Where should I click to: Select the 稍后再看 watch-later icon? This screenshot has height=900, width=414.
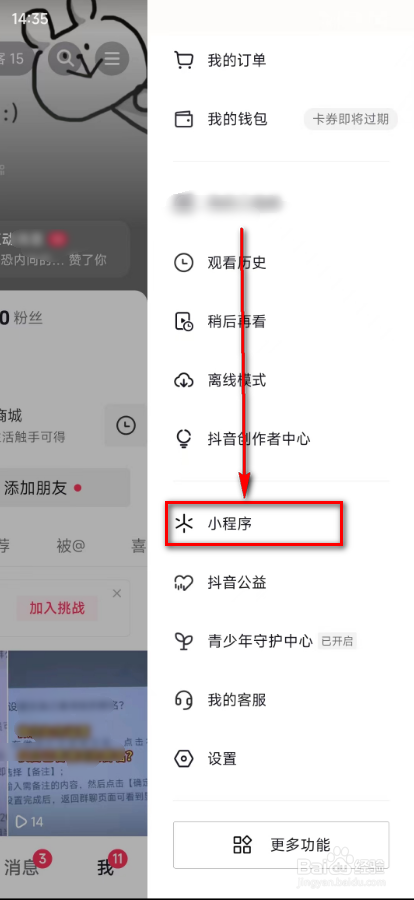[184, 322]
